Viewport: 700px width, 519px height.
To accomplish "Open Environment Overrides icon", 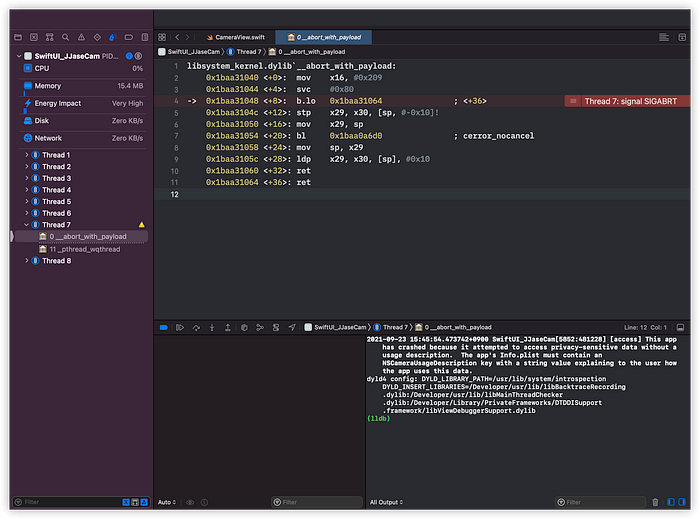I will (x=276, y=328).
